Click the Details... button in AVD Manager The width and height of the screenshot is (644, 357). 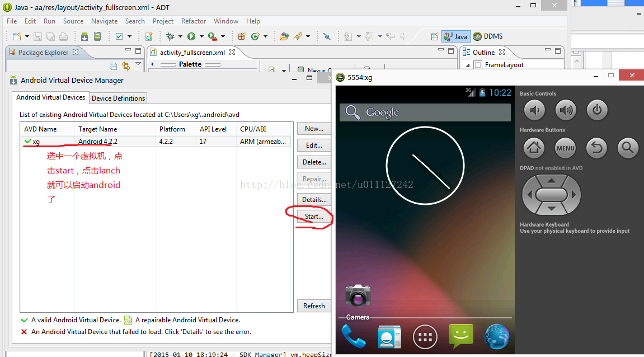click(x=314, y=200)
